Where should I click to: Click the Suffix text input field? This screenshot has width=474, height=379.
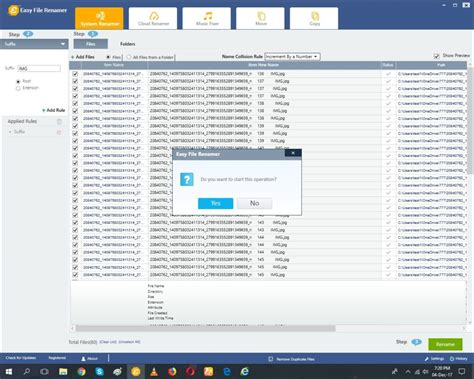(39, 68)
